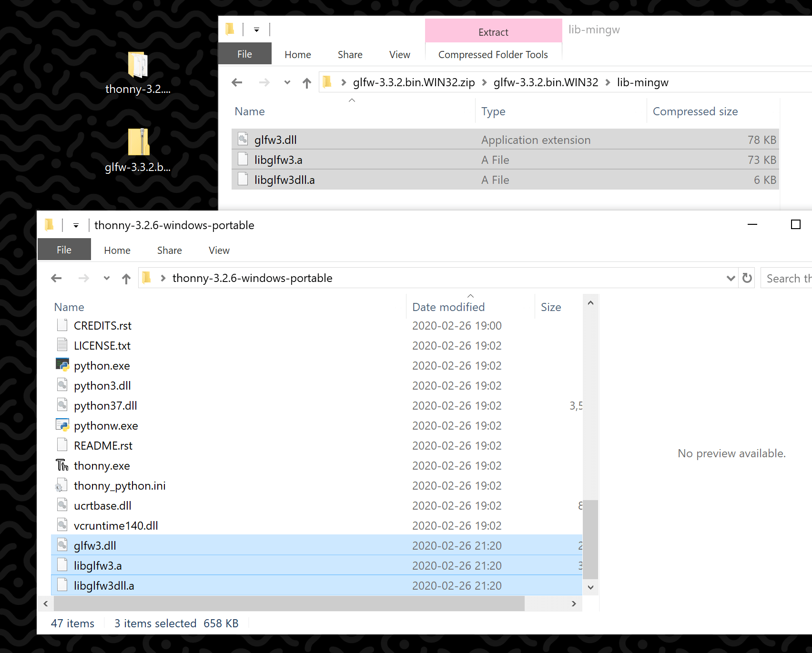Open the glfw-3.3.2.b zip desktop icon
Screen dimensions: 812x653
pos(138,151)
